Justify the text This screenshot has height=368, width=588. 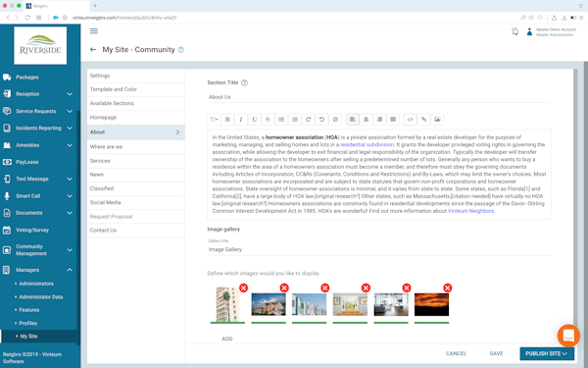coord(393,120)
